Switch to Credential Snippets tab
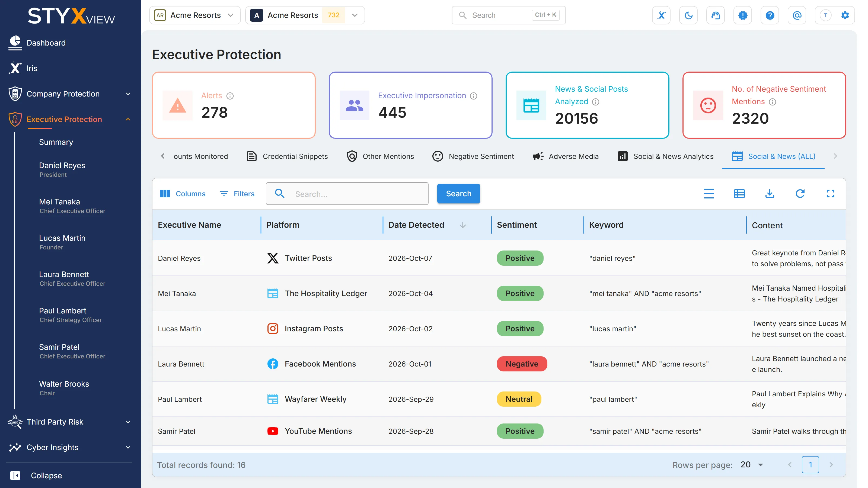This screenshot has height=488, width=868. point(287,156)
